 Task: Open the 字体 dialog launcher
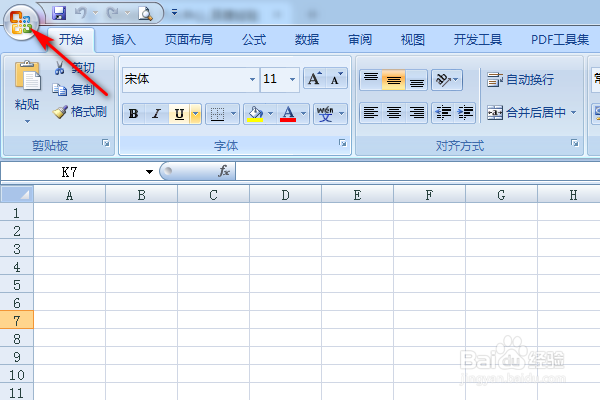(x=343, y=143)
